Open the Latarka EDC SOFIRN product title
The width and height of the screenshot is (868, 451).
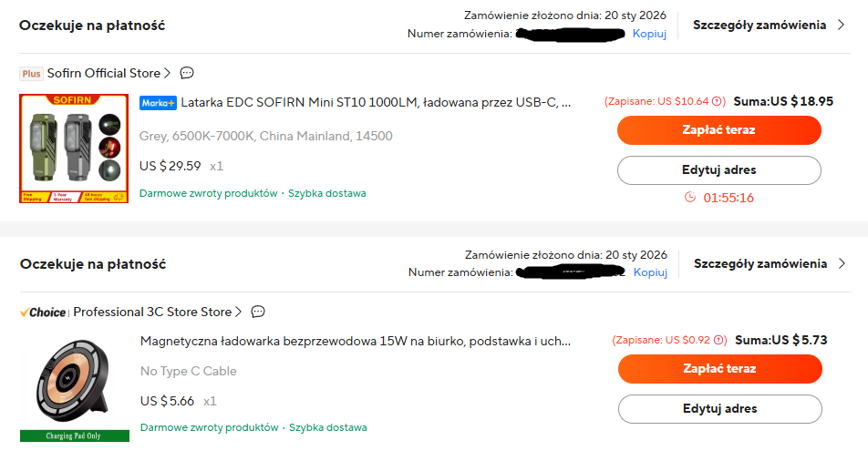376,102
